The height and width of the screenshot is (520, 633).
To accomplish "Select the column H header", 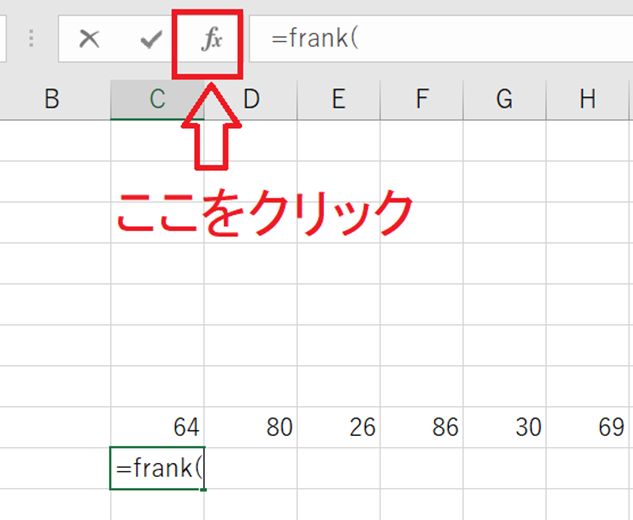I will (588, 98).
